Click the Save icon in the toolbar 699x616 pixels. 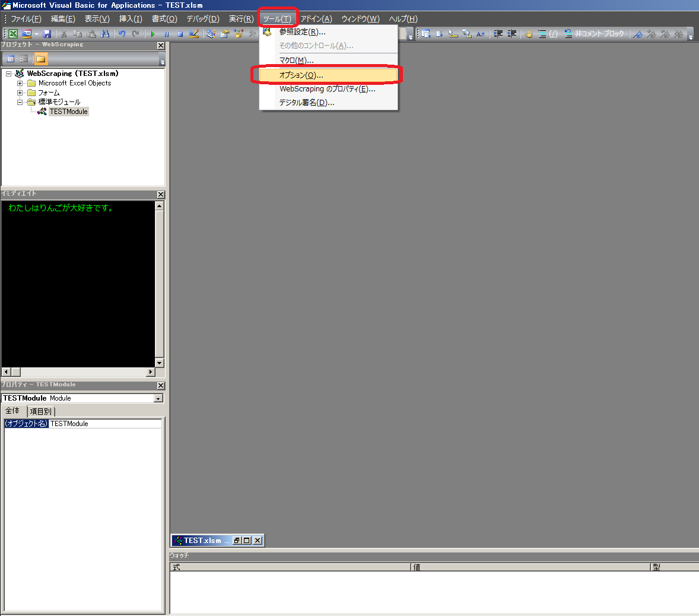pos(47,34)
